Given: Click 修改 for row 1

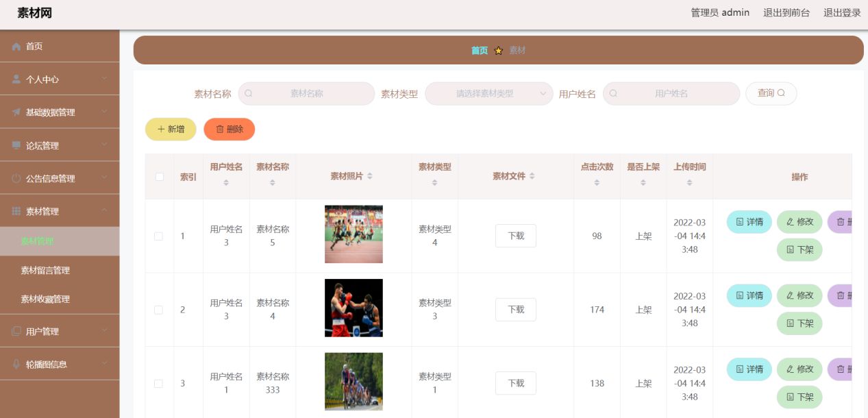Looking at the screenshot, I should coord(799,221).
